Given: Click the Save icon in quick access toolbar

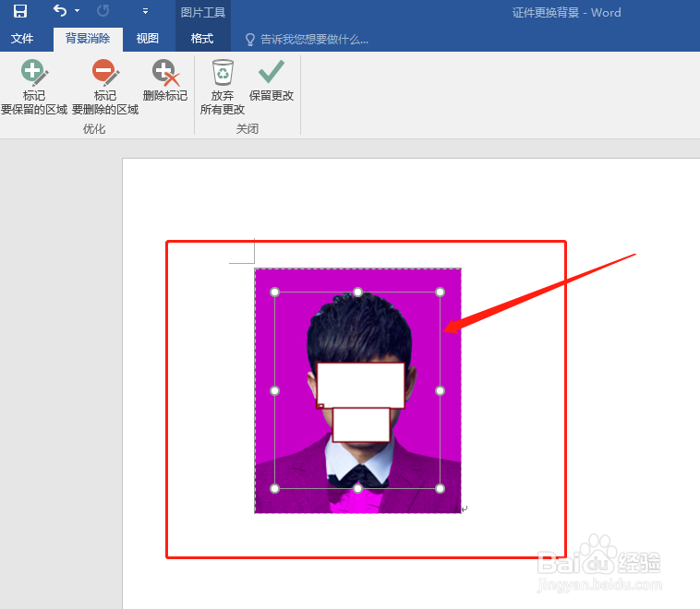Looking at the screenshot, I should click(20, 11).
